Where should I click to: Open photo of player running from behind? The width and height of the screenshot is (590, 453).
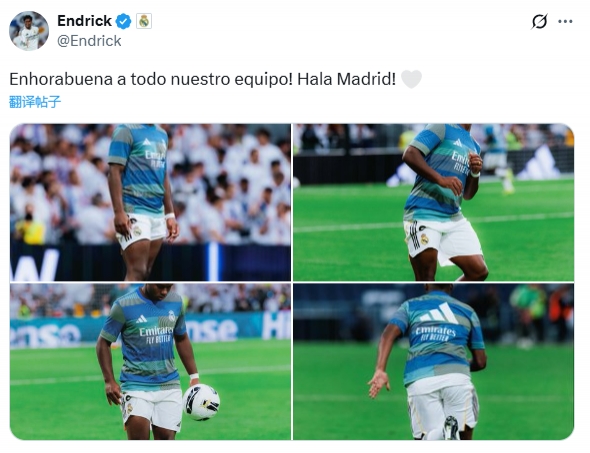click(433, 362)
